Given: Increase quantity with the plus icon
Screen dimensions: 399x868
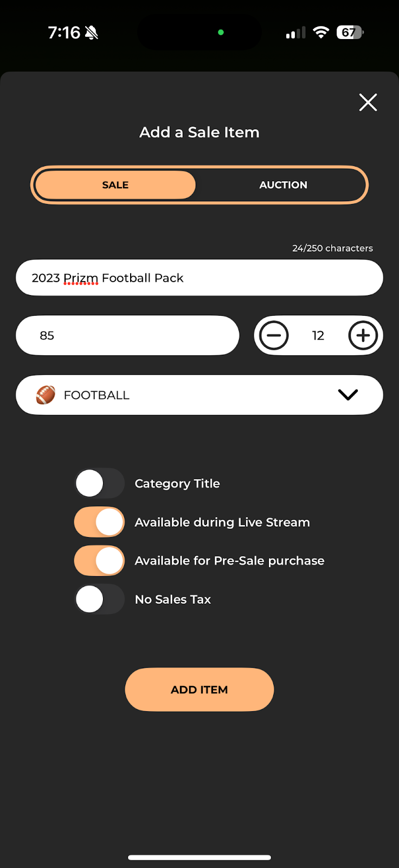Looking at the screenshot, I should [x=363, y=335].
